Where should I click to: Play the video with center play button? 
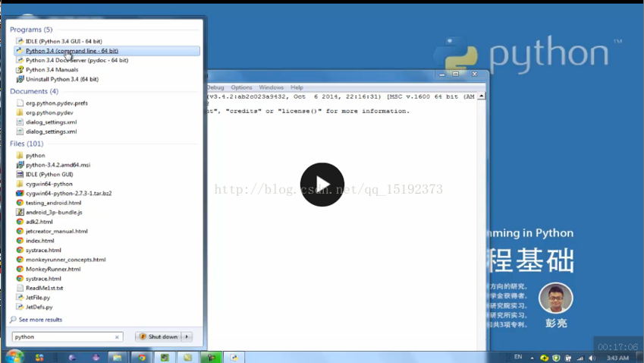tap(322, 185)
